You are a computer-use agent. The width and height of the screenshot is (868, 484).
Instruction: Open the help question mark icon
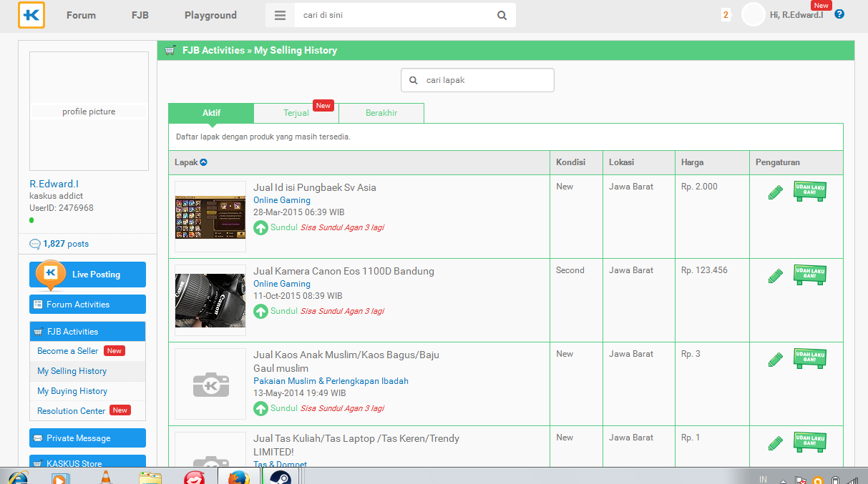click(x=839, y=14)
